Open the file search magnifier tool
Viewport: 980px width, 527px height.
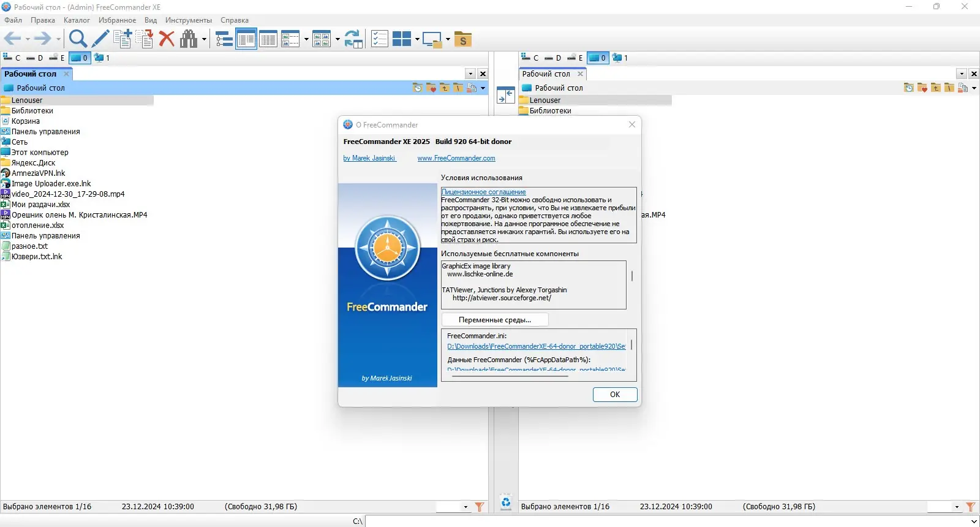(x=78, y=39)
